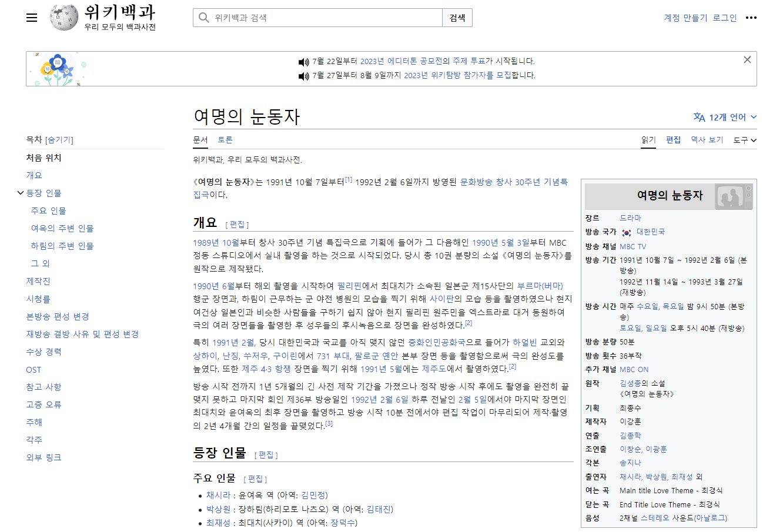Hide the table of contents via 숨기기

59,140
